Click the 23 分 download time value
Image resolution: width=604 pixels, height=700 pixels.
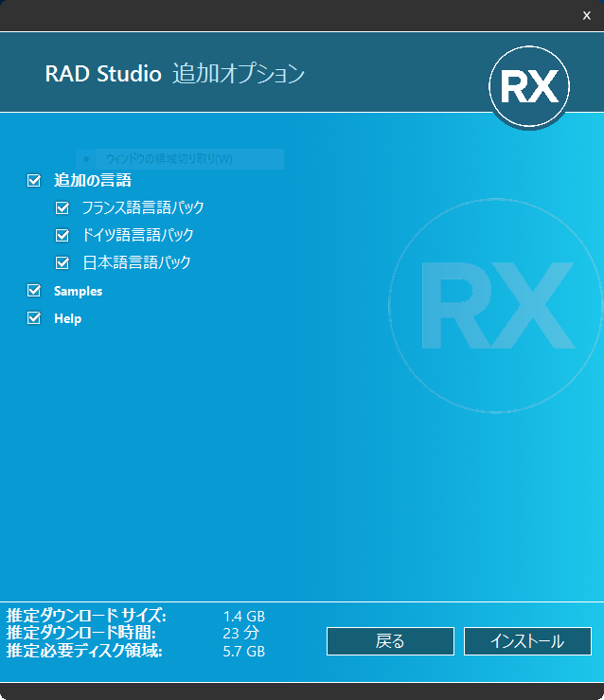(x=240, y=633)
